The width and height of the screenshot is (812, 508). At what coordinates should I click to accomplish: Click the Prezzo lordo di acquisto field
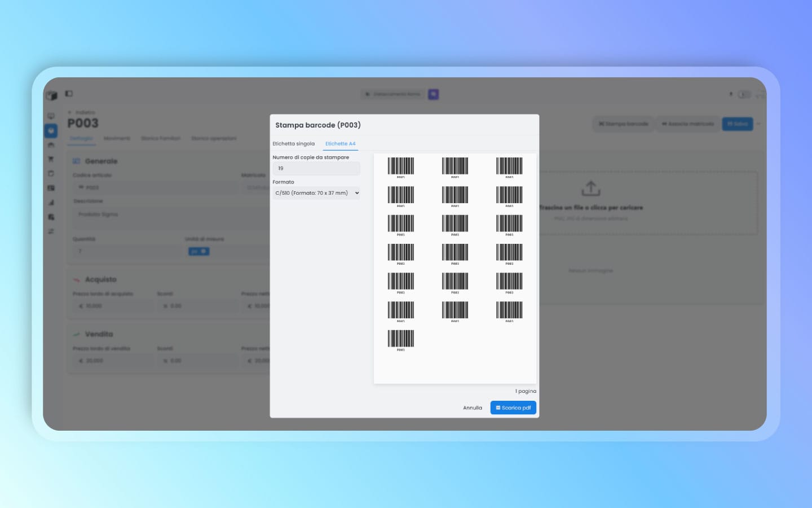(x=113, y=306)
